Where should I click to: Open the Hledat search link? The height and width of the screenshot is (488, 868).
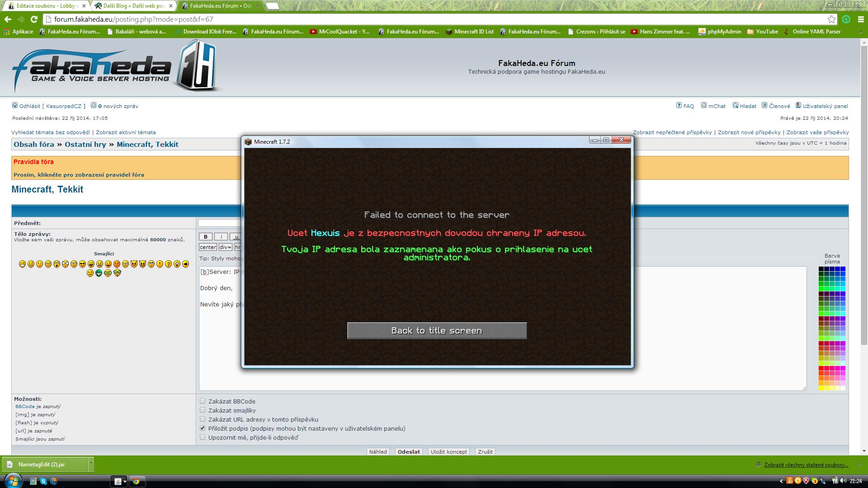(744, 106)
